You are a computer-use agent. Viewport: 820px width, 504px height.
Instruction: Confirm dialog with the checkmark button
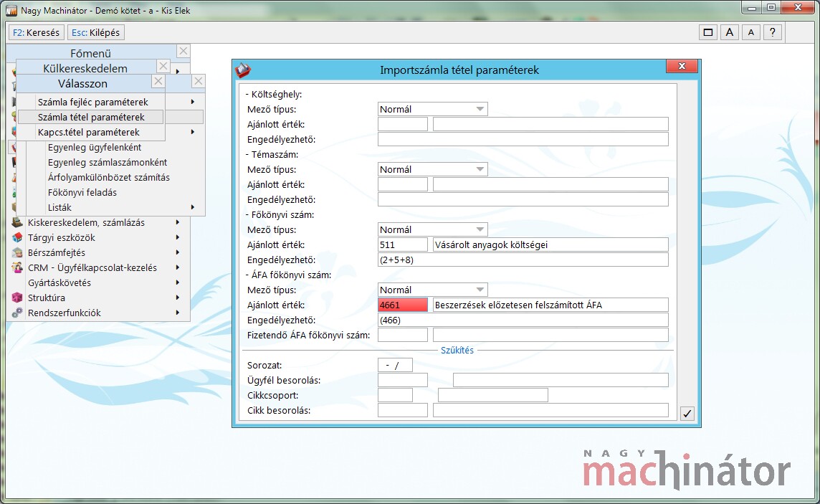tap(687, 414)
